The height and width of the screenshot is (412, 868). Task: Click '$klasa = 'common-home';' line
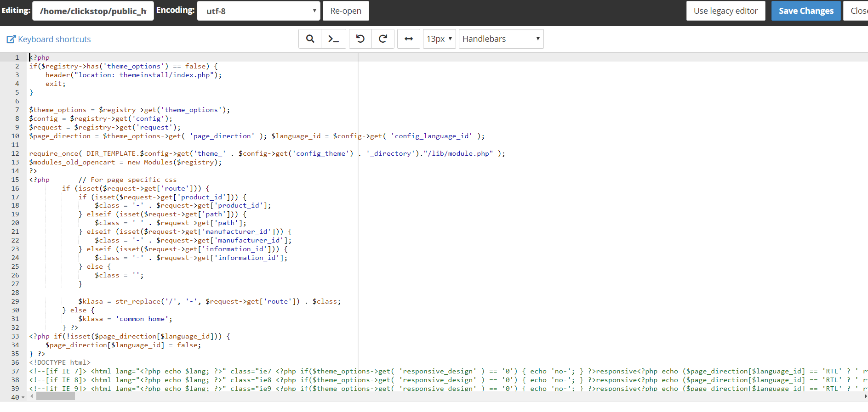pos(125,319)
